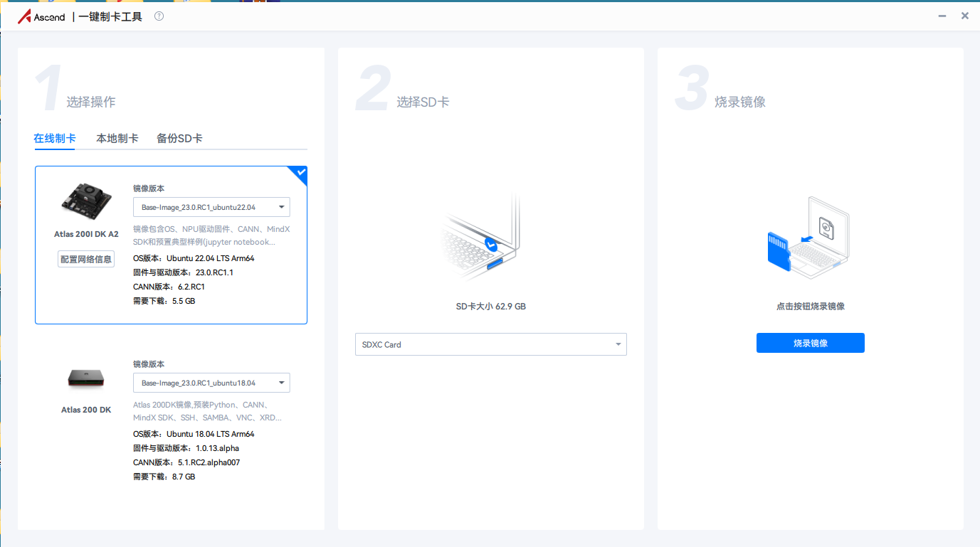This screenshot has width=980, height=547.
Task: Click the text '点击按钮烧录镜像'
Action: point(811,307)
